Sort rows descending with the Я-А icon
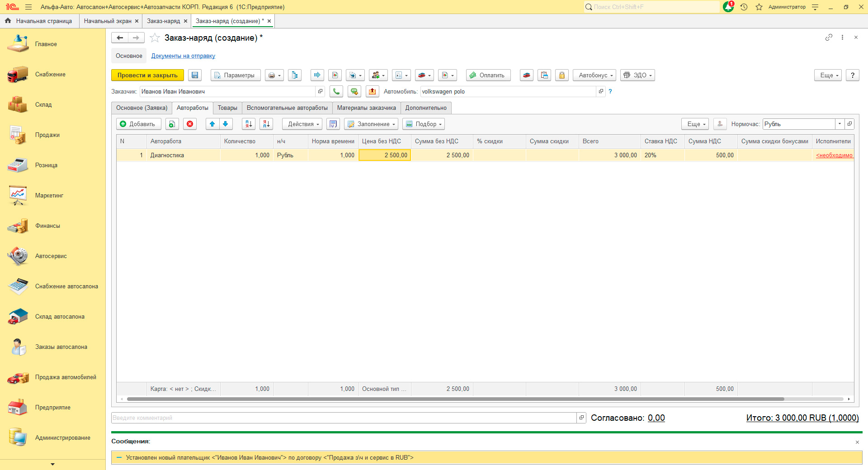Viewport: 868px width, 470px height. tap(266, 124)
